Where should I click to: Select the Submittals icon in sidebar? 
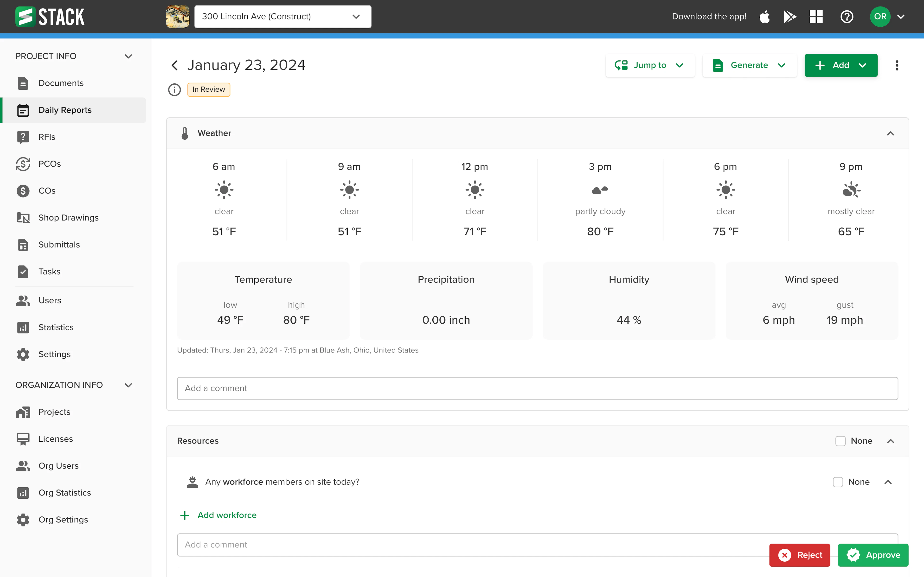[23, 245]
